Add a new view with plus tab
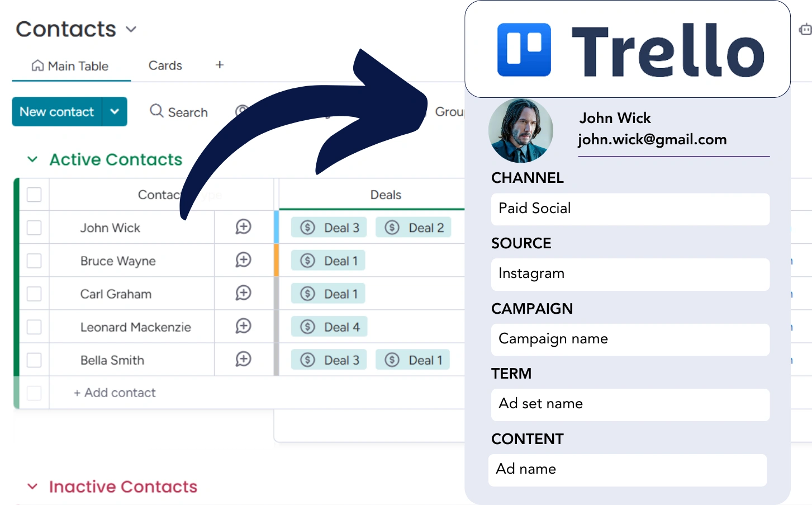 coord(220,65)
